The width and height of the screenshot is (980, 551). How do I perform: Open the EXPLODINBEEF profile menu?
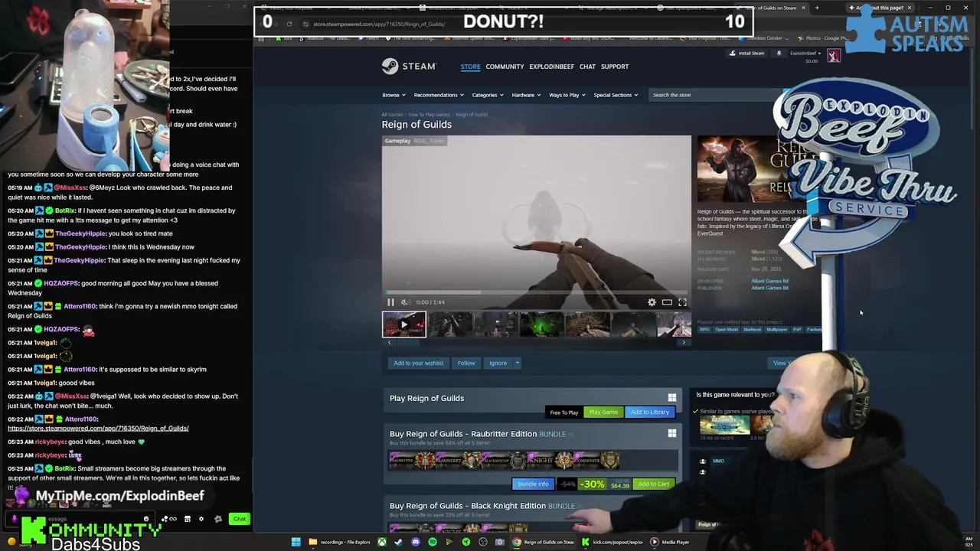(552, 67)
